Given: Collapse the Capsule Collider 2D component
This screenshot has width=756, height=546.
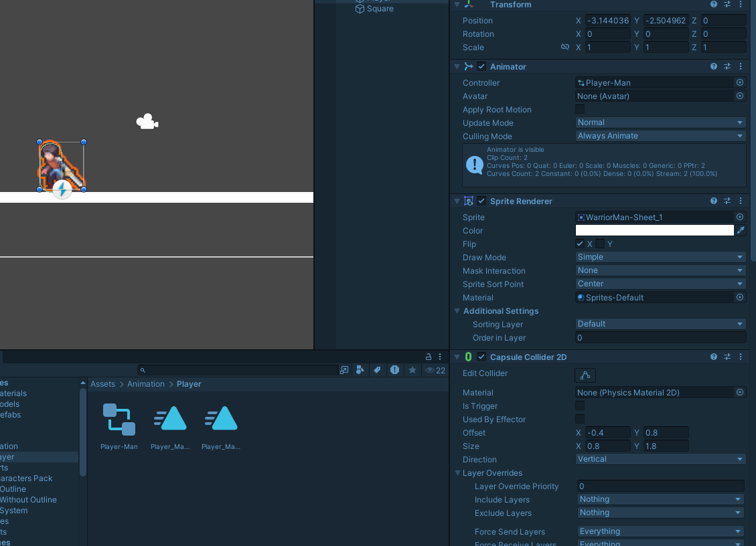Looking at the screenshot, I should coord(457,357).
